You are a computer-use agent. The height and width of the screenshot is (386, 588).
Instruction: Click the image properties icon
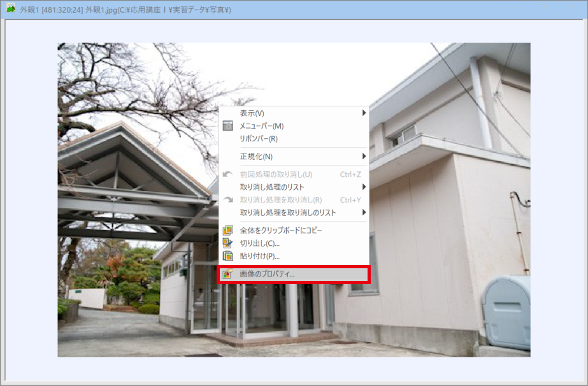click(227, 275)
